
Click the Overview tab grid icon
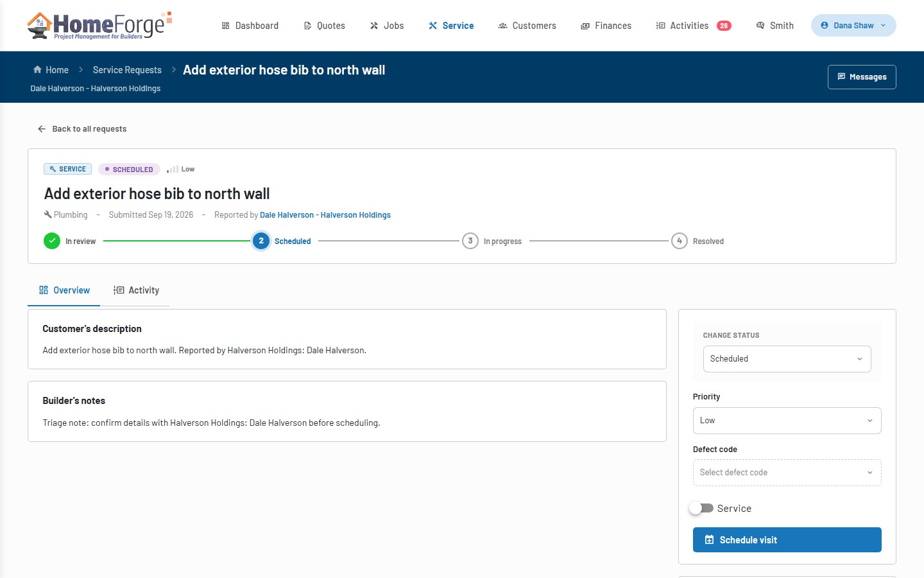[x=44, y=290]
